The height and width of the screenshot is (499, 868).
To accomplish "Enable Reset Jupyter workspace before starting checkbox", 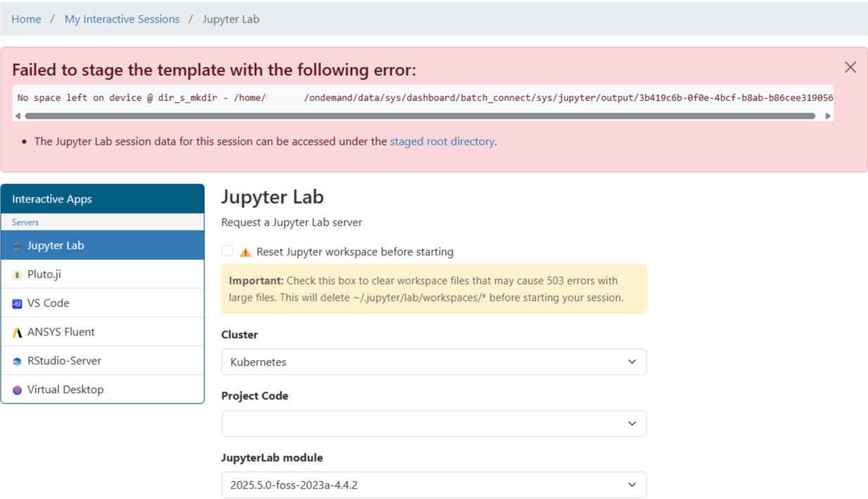I will (x=227, y=251).
